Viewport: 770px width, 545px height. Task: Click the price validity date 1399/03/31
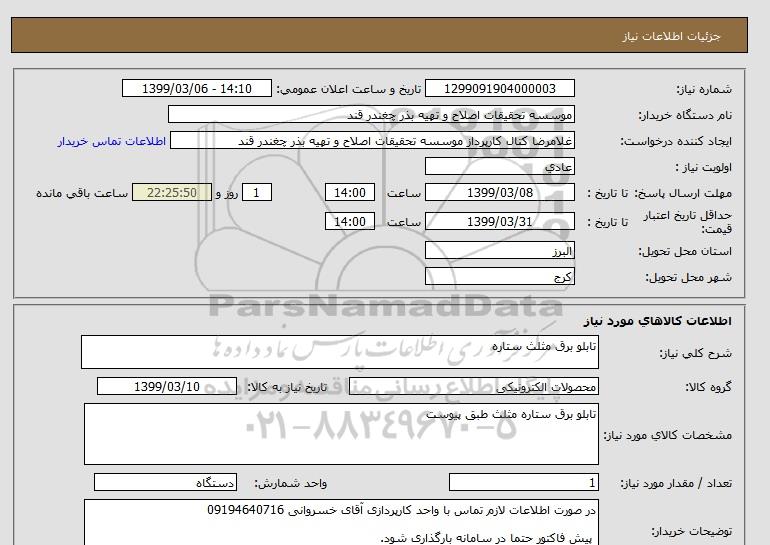[x=499, y=221]
